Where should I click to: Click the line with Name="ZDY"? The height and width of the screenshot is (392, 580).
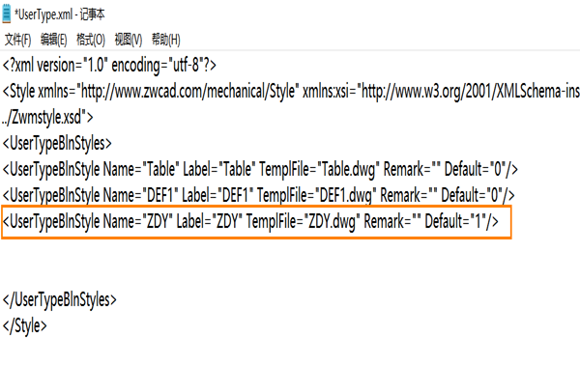coord(250,222)
